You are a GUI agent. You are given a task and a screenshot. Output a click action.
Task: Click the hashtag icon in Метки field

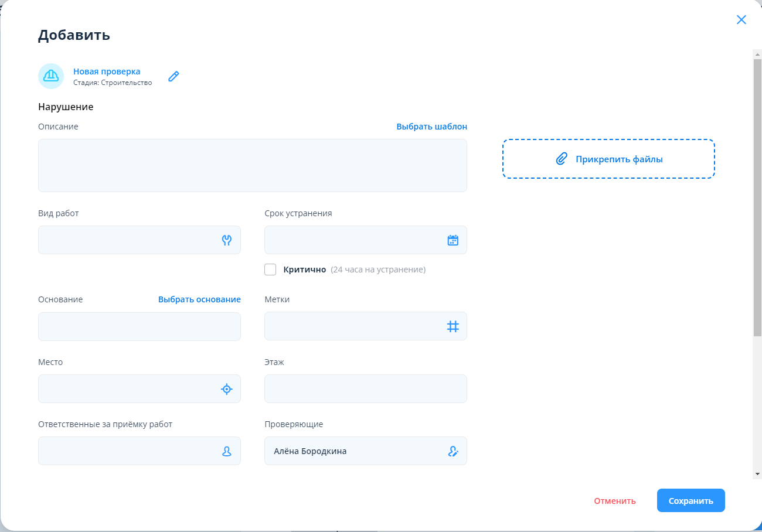click(453, 326)
